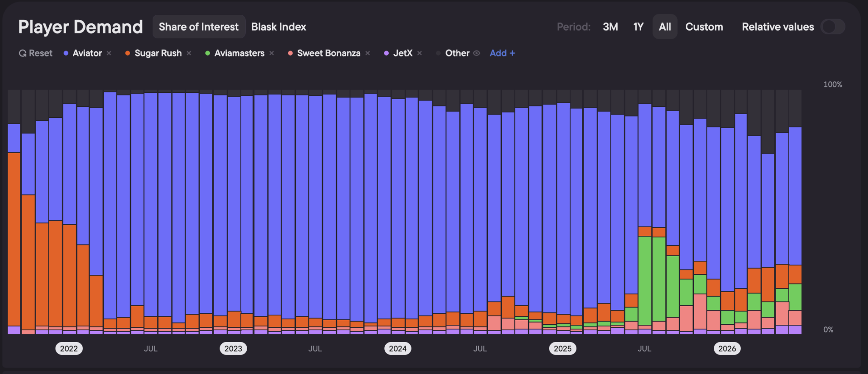Select the Sweet Bonanza legend label
The width and height of the screenshot is (868, 374).
tap(329, 53)
